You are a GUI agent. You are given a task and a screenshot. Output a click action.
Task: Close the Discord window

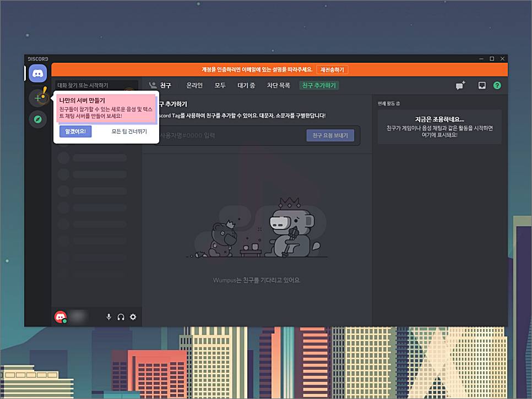[502, 59]
